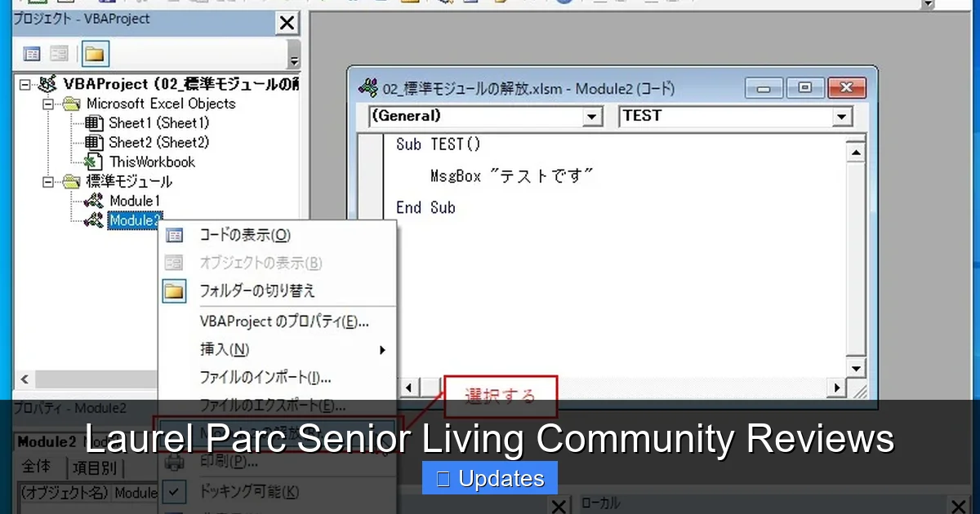The height and width of the screenshot is (514, 980).
Task: Select ThisWorkbook in project tree
Action: click(152, 162)
